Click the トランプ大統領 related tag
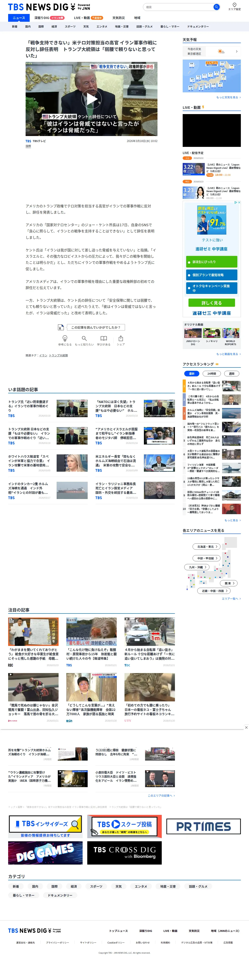The width and height of the screenshot is (249, 980). point(58,355)
